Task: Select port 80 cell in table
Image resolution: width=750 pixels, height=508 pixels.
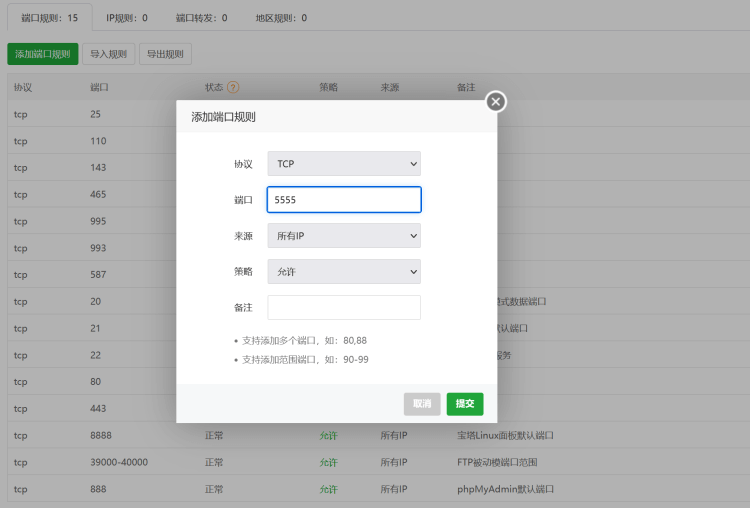Action: click(x=96, y=382)
